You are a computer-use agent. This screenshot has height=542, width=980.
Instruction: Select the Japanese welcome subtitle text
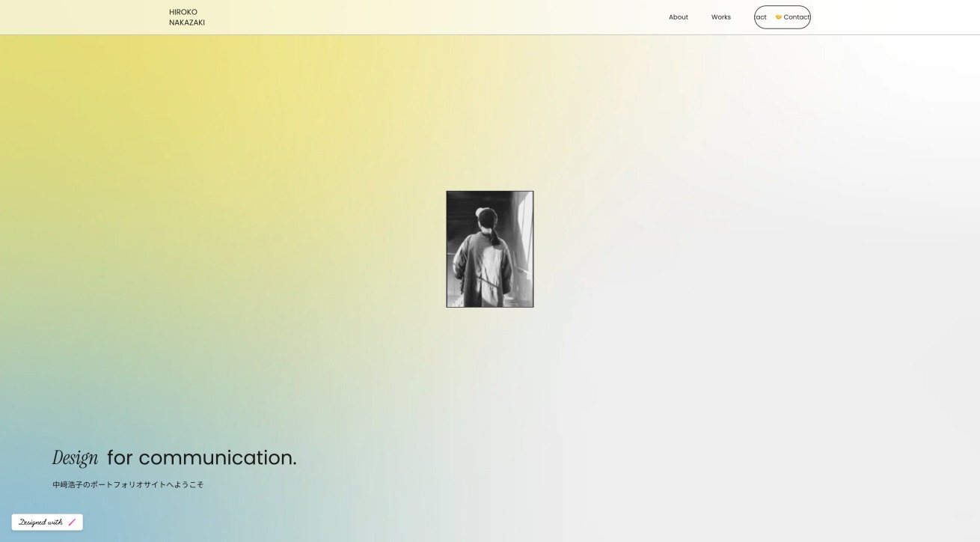pyautogui.click(x=127, y=484)
